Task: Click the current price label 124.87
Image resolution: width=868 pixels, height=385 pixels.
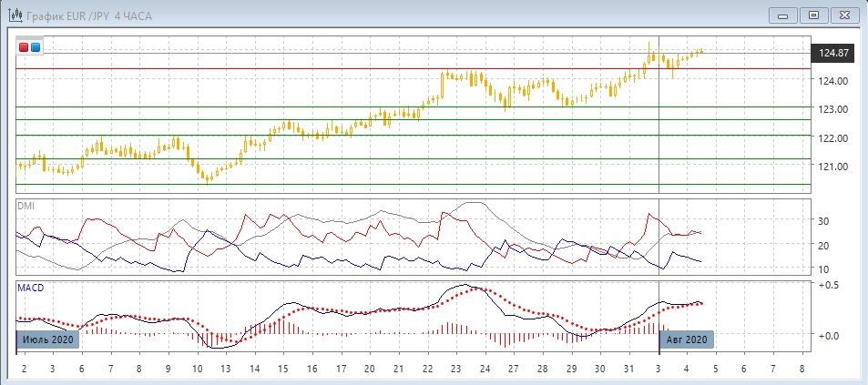Action: [833, 54]
